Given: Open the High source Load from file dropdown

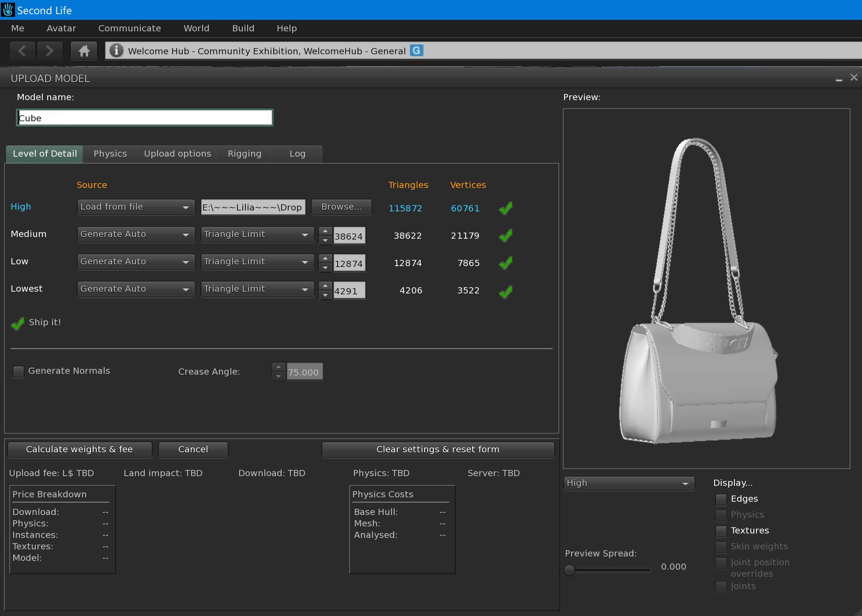Looking at the screenshot, I should click(x=136, y=207).
